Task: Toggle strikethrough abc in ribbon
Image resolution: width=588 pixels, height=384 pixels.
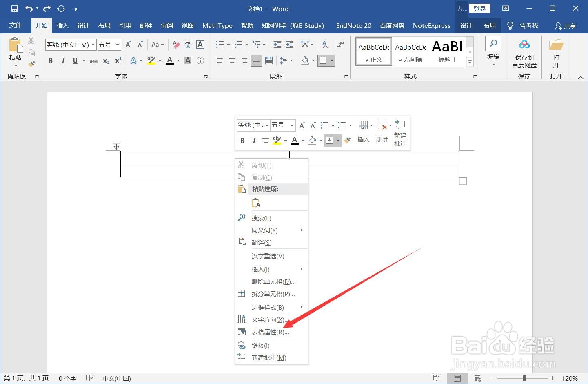Action: point(94,61)
